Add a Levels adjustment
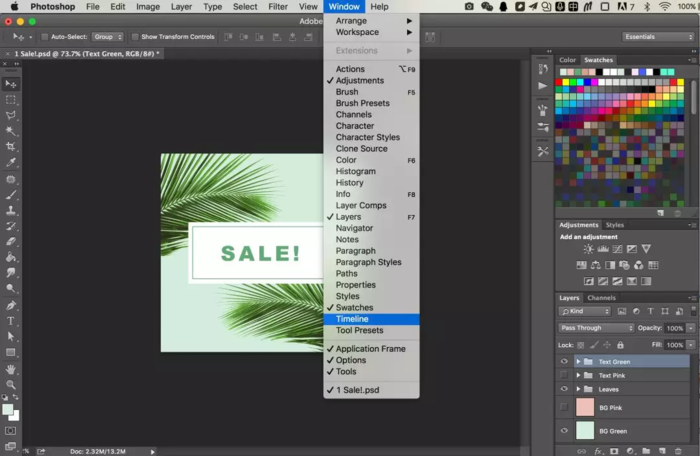Viewport: 700px width, 456px height. [603, 249]
